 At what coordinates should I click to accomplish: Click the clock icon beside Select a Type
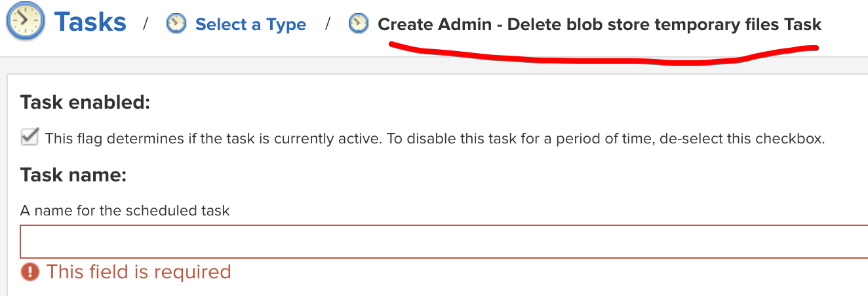(176, 24)
